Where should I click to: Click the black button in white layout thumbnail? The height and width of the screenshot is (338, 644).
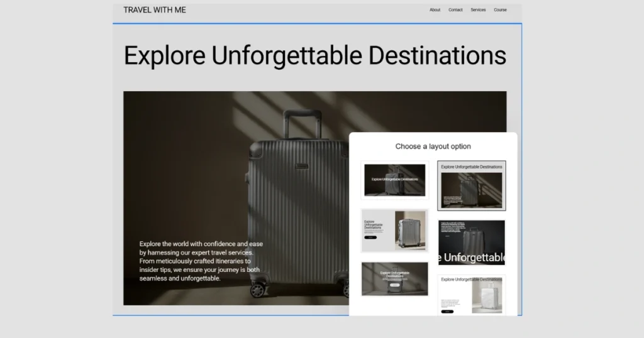447,311
